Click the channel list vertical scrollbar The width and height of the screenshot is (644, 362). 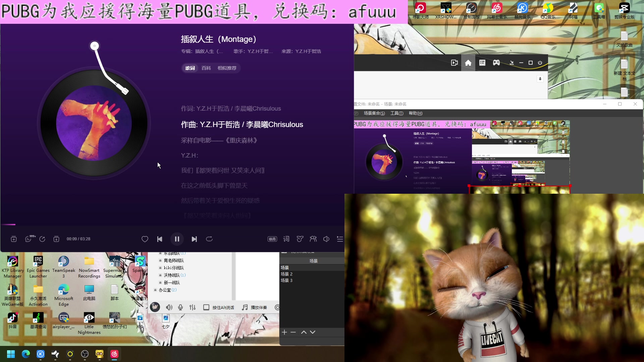(x=233, y=277)
